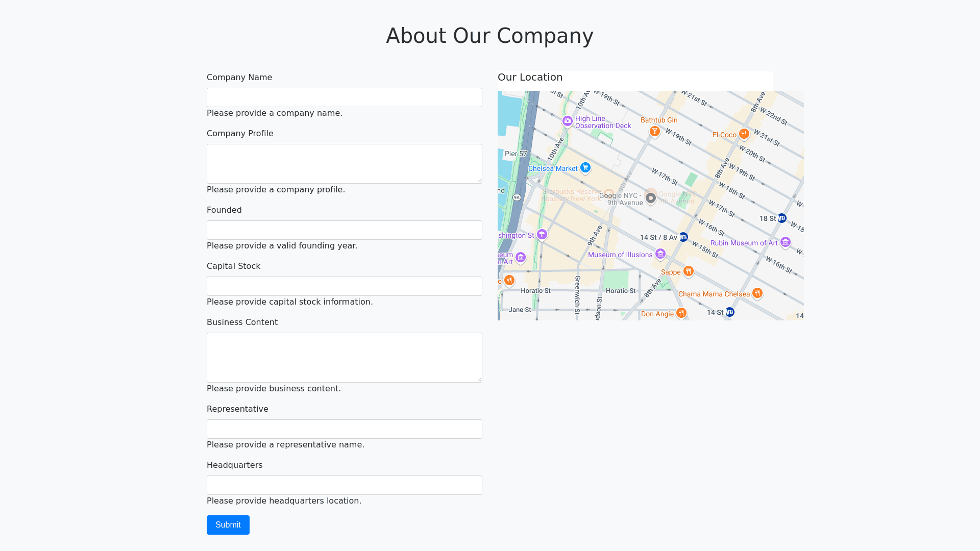Viewport: 980px width, 551px height.
Task: Click the Sappe restaurant marker
Action: click(x=688, y=271)
